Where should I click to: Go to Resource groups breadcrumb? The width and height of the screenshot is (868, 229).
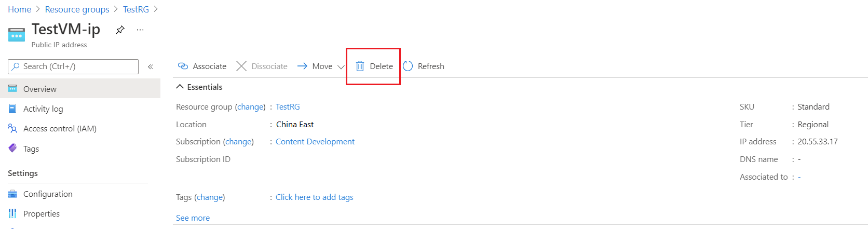[x=77, y=9]
